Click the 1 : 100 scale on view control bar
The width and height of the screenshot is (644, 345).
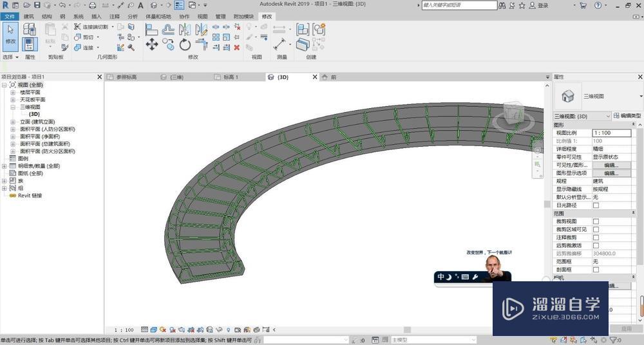124,330
